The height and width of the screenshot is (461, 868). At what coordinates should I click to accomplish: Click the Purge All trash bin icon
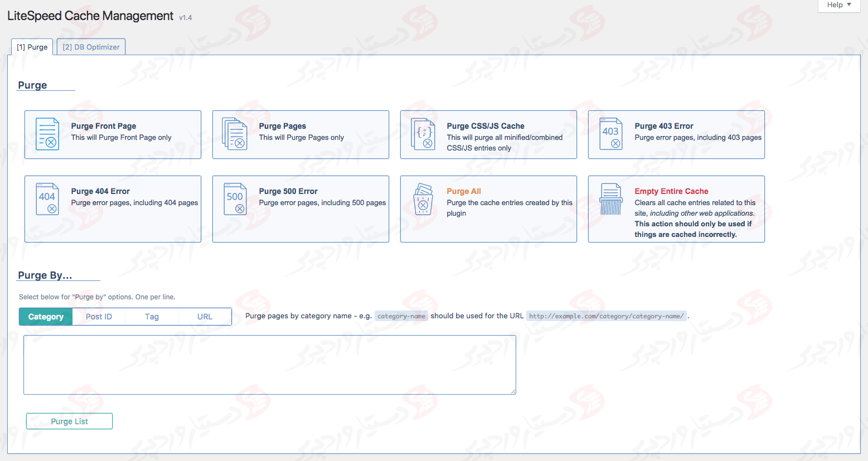(423, 199)
